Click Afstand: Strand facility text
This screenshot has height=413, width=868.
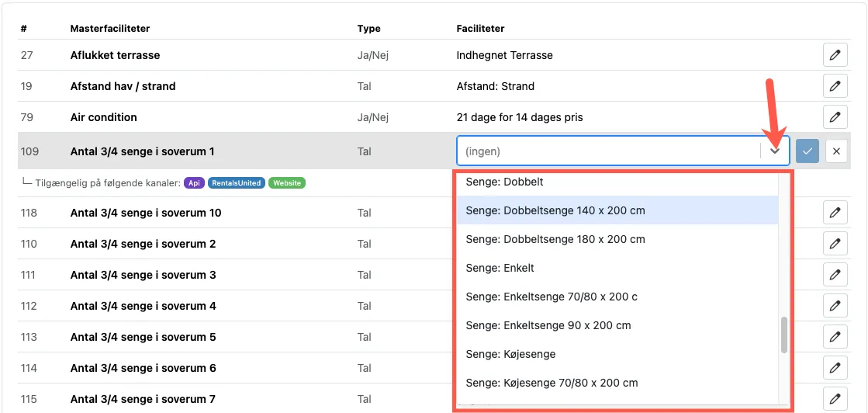point(496,86)
